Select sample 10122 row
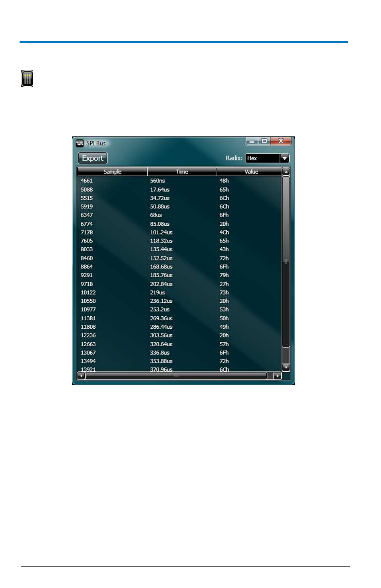381x588 pixels. tap(180, 292)
